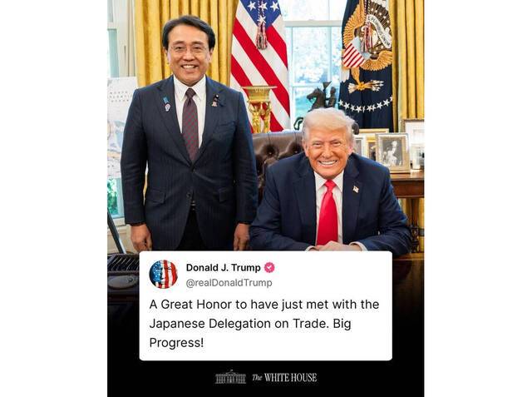Select the @realDonaldTrump handle
Viewport: 532px width, 397px height.
click(229, 283)
